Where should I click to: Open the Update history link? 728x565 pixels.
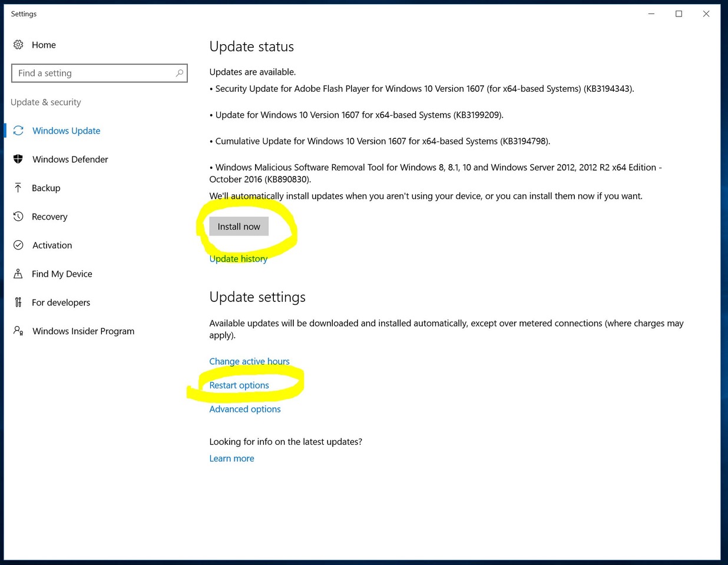pos(238,258)
